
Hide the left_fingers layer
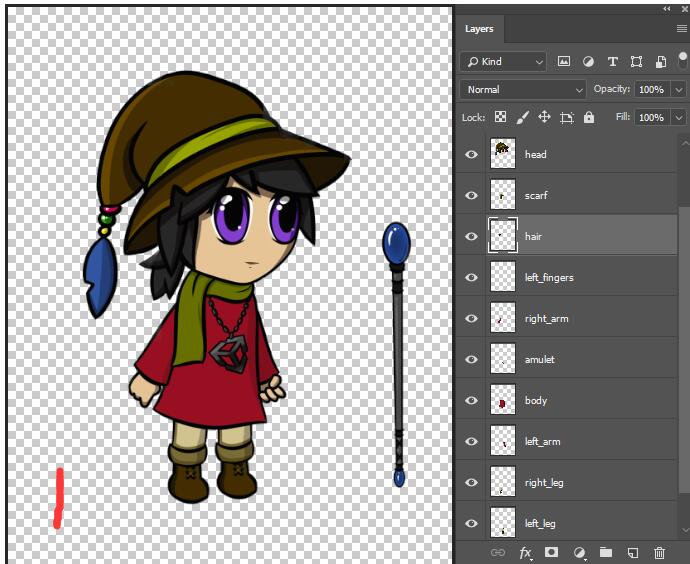471,277
